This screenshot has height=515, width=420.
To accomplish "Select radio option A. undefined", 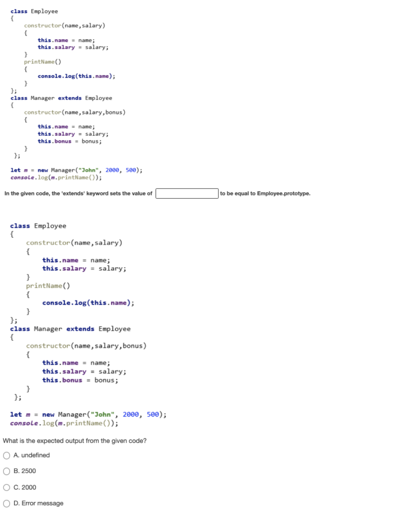I will point(7,456).
